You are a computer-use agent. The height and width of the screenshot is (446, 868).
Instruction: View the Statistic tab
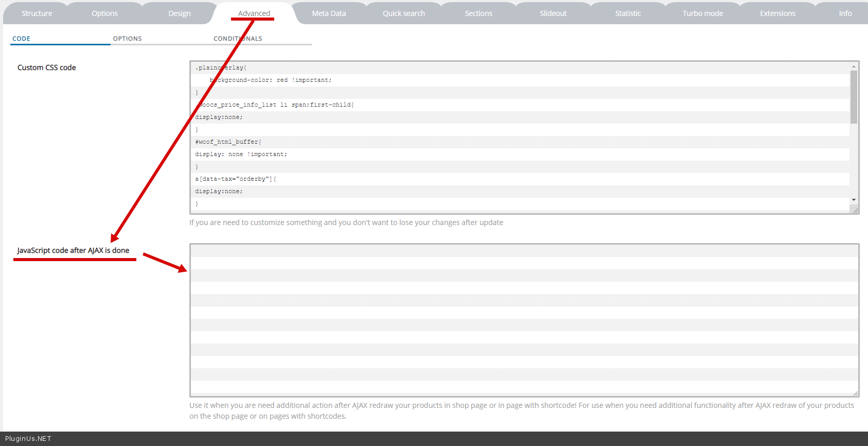(x=628, y=13)
